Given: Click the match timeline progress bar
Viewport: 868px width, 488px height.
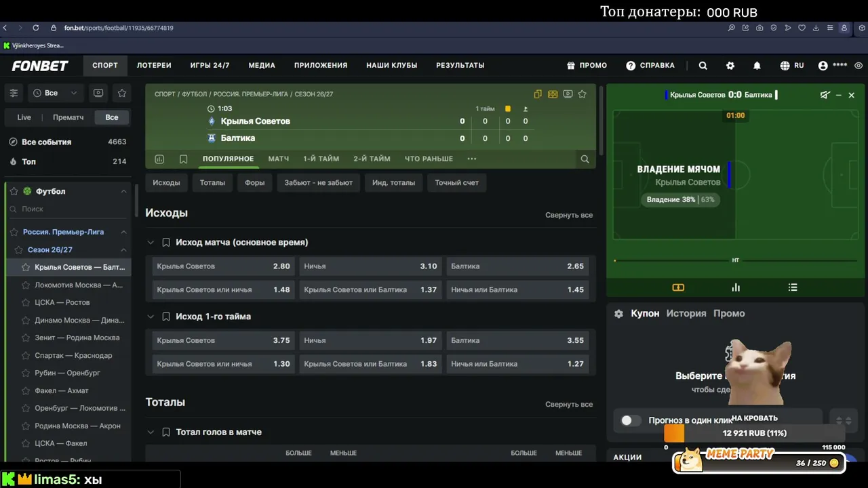Looking at the screenshot, I should (736, 260).
